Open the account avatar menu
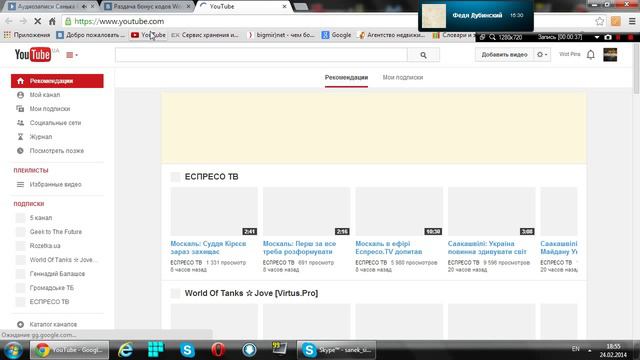Viewport: 640px width, 360px height. 610,55
